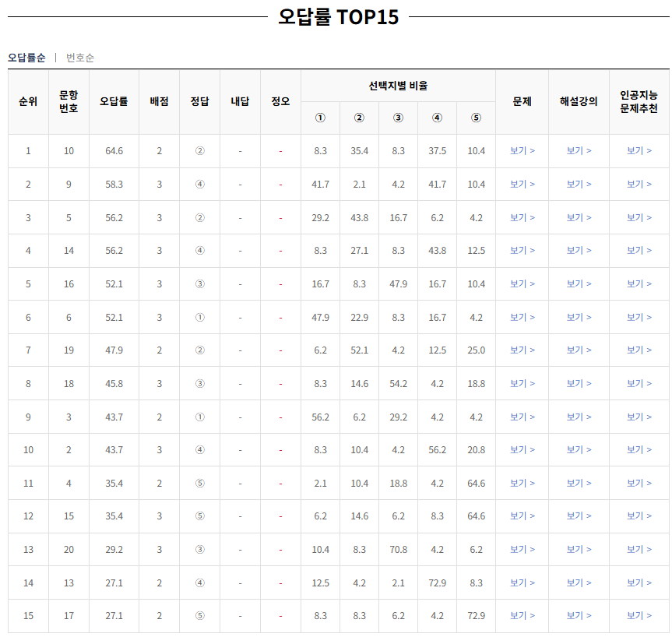
Task: Click the 64.6 error rate in rank 1
Action: point(114,151)
